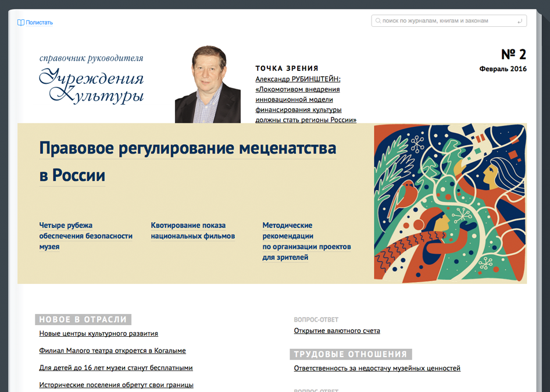The width and height of the screenshot is (550, 392).
Task: Open Ответственность за недостачу музейных ценностей link
Action: pyautogui.click(x=377, y=368)
